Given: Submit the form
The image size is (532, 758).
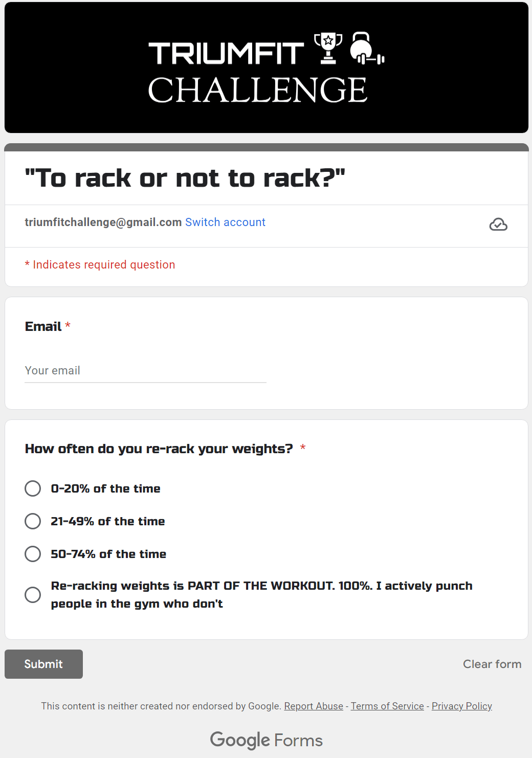Looking at the screenshot, I should (43, 664).
